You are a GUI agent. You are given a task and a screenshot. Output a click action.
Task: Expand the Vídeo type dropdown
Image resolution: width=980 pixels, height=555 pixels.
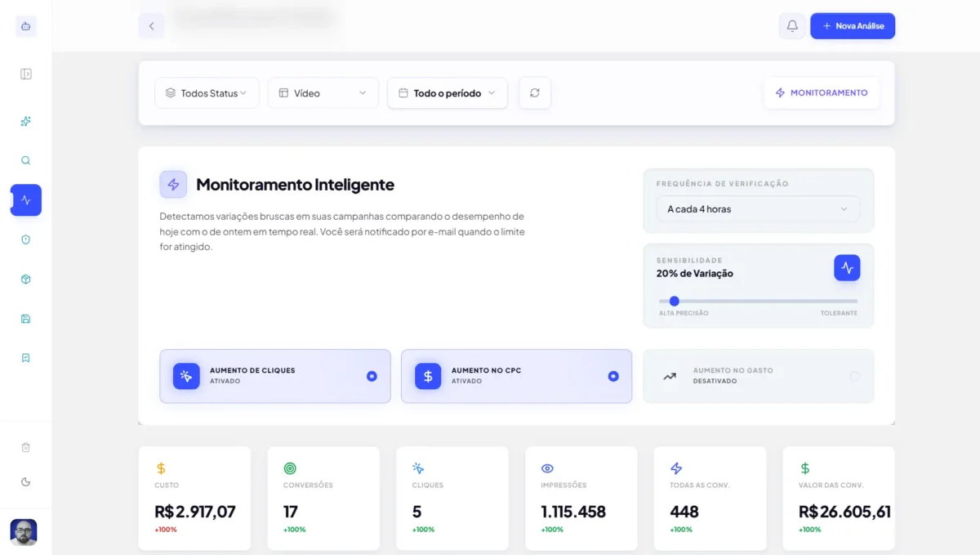(323, 93)
